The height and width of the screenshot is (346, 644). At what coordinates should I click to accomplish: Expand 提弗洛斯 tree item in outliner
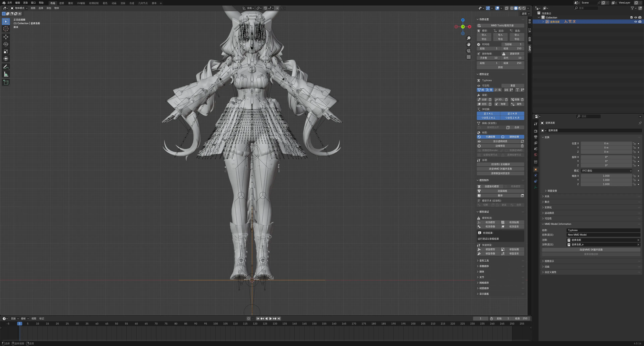543,22
